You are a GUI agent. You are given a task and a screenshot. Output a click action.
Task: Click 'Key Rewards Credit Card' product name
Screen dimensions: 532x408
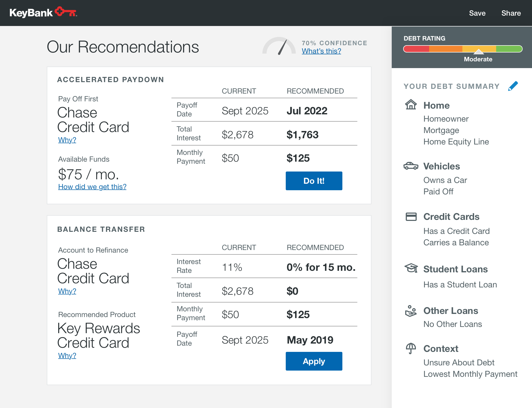tap(99, 335)
